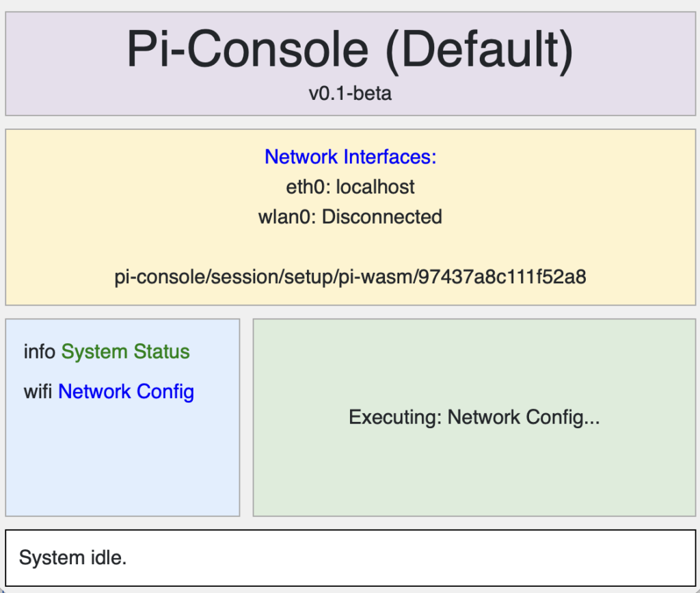Click the pi-wasm session path
Screen dimensions: 700x593
pos(350,277)
